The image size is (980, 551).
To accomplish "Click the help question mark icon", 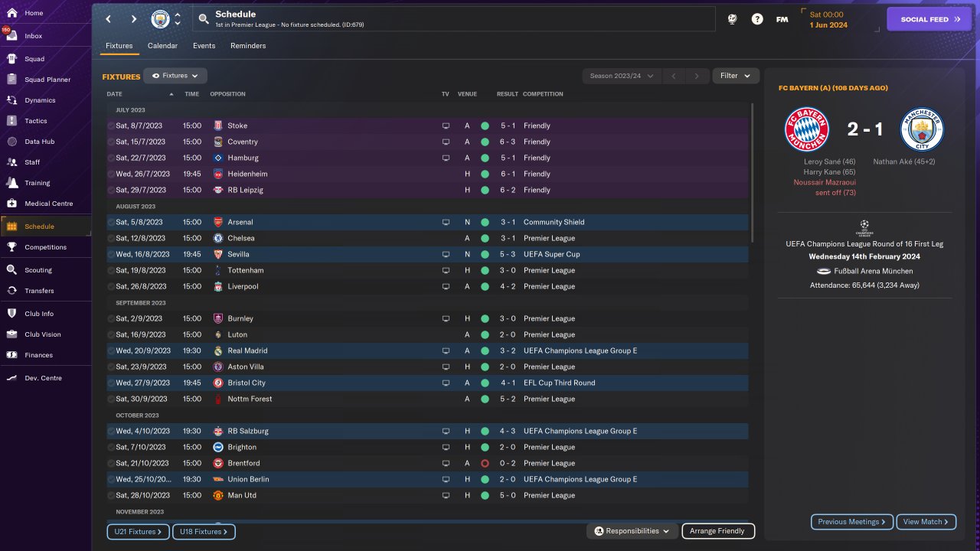I will pyautogui.click(x=757, y=19).
